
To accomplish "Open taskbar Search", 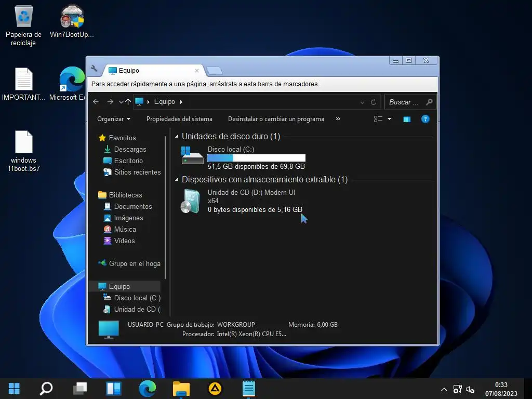I will tap(46, 389).
